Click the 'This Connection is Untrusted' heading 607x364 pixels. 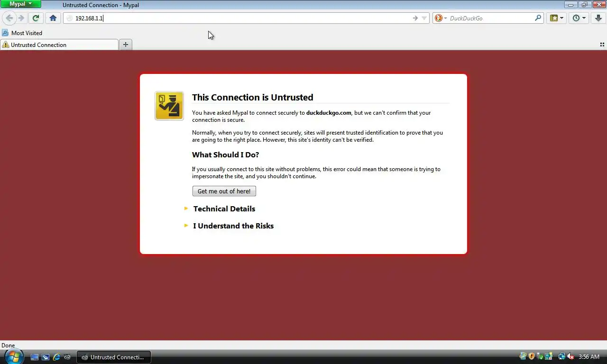[252, 97]
